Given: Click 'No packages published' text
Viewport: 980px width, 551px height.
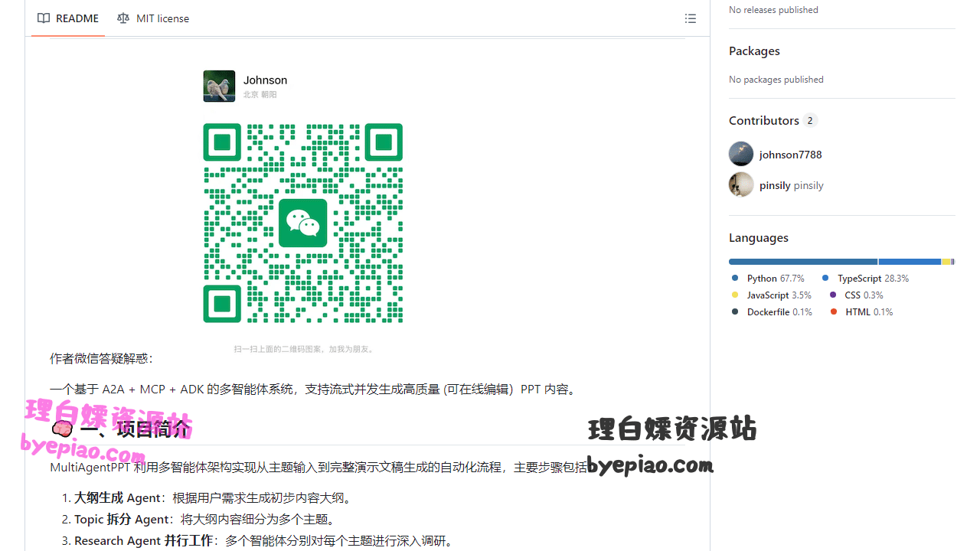Looking at the screenshot, I should click(x=776, y=80).
